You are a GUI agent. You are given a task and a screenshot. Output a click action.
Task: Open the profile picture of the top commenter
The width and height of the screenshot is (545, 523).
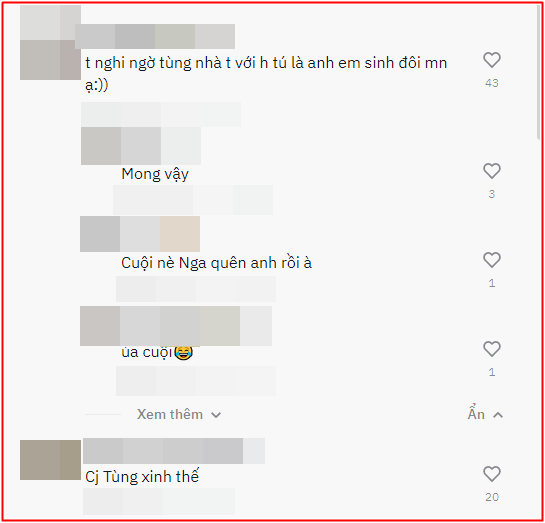point(50,43)
